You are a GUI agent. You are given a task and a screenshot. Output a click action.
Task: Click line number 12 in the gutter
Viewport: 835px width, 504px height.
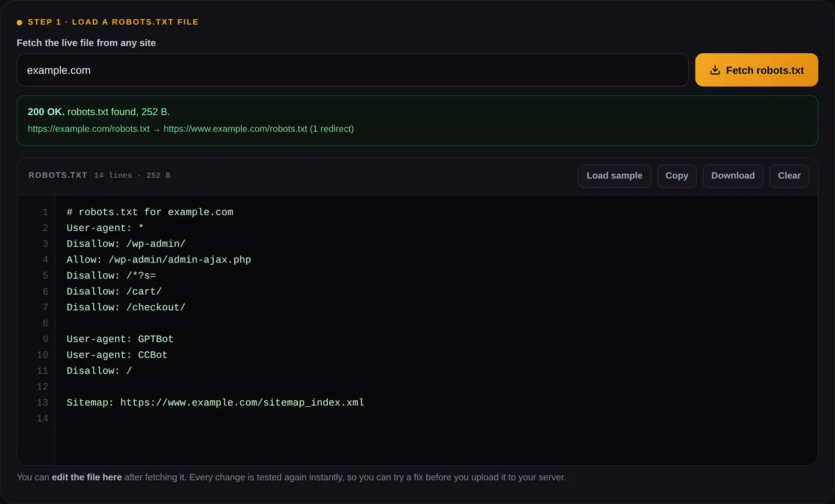click(42, 387)
